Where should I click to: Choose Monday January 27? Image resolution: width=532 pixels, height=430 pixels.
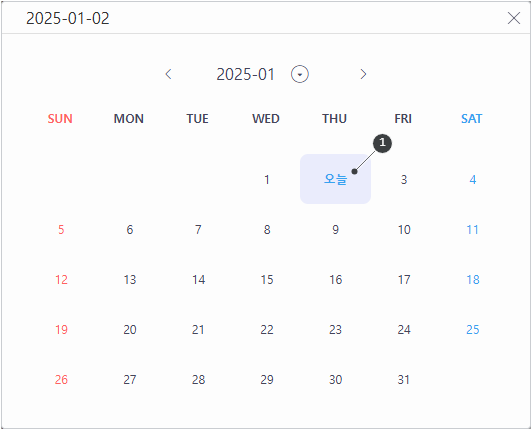(130, 379)
